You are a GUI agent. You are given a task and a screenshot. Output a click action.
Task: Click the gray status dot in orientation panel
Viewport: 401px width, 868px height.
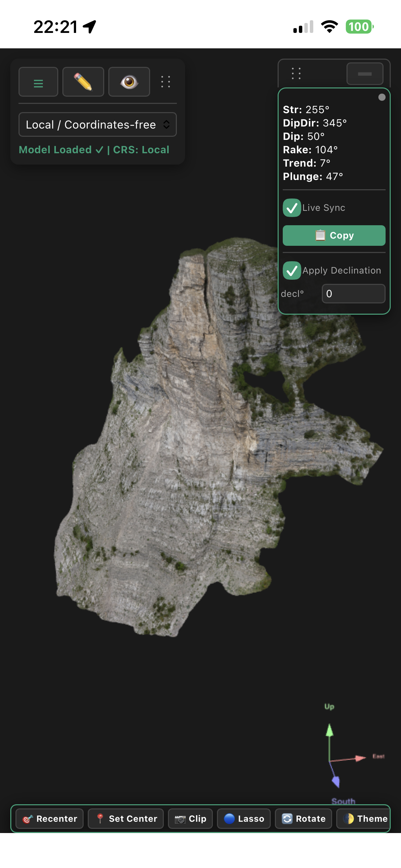point(382,97)
